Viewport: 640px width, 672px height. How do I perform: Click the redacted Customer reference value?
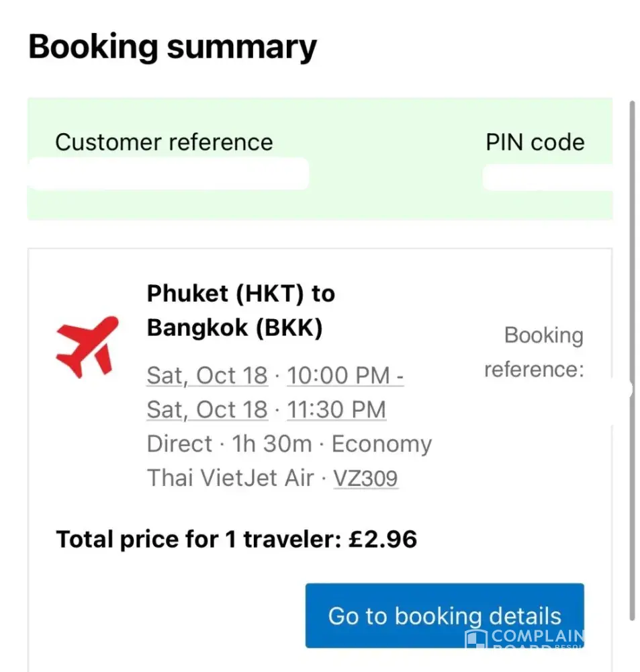[x=168, y=173]
